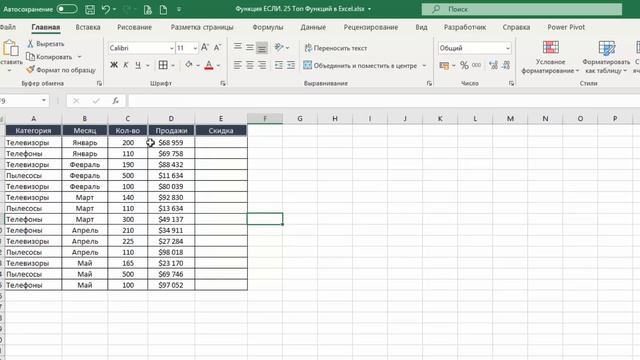This screenshot has width=640, height=360.
Task: Toggle Bold (Ж) formatting
Action: coord(114,65)
